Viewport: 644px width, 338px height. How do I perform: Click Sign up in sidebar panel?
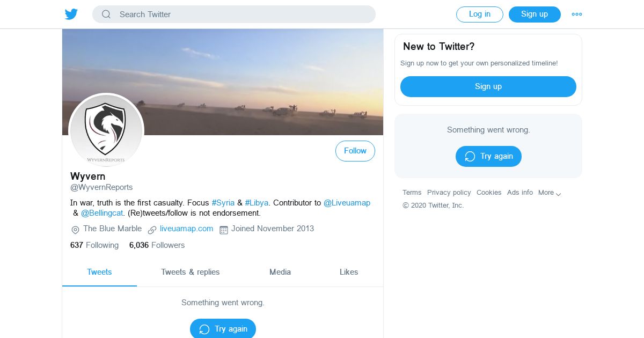tap(488, 86)
